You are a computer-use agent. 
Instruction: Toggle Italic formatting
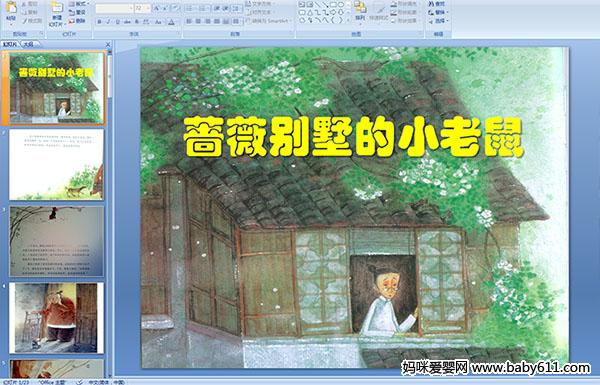tap(108, 22)
